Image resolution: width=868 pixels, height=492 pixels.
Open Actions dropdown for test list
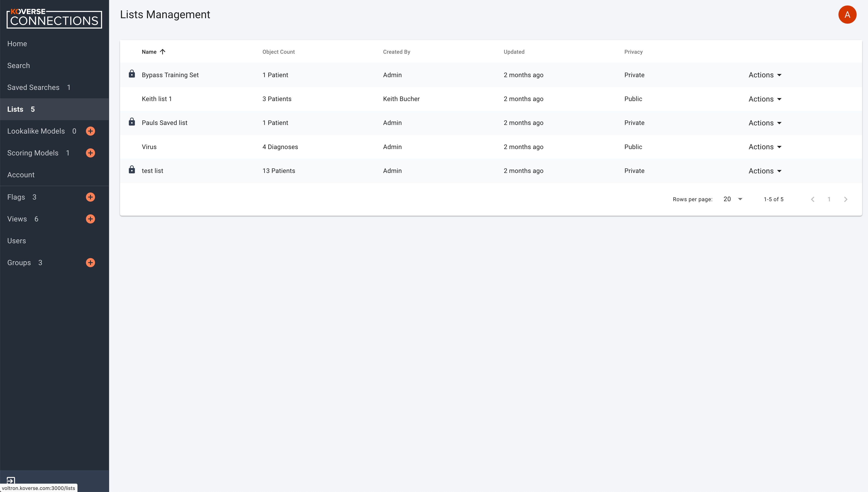[765, 171]
